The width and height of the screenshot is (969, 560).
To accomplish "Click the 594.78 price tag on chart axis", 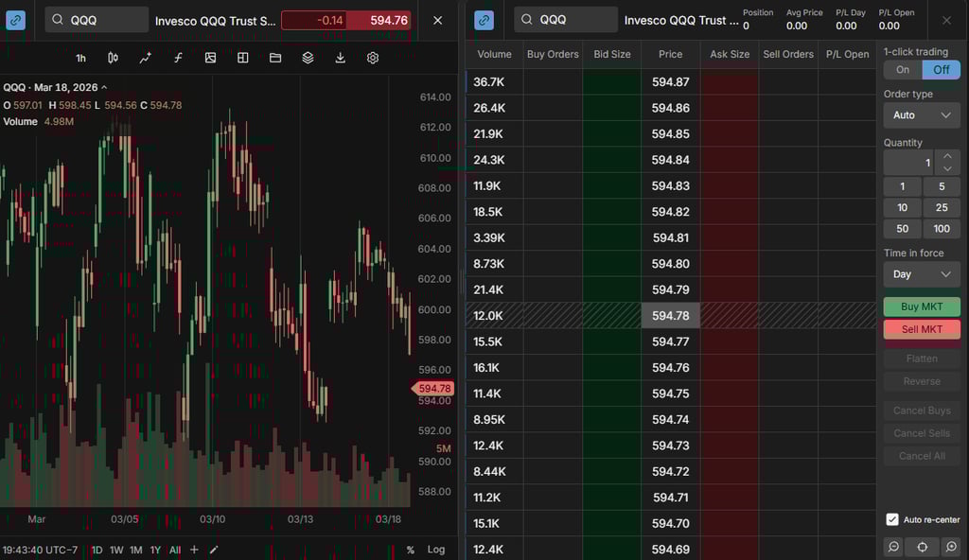I will click(433, 388).
